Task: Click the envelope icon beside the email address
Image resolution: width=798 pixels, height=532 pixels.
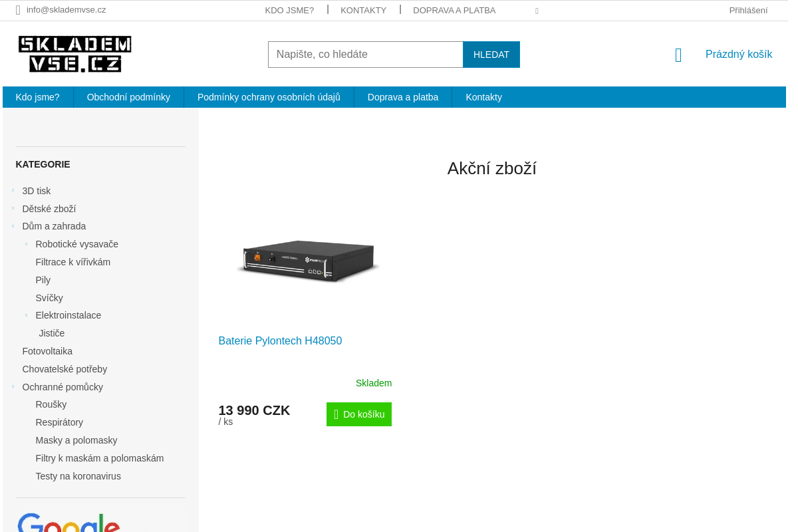Action: (x=18, y=10)
